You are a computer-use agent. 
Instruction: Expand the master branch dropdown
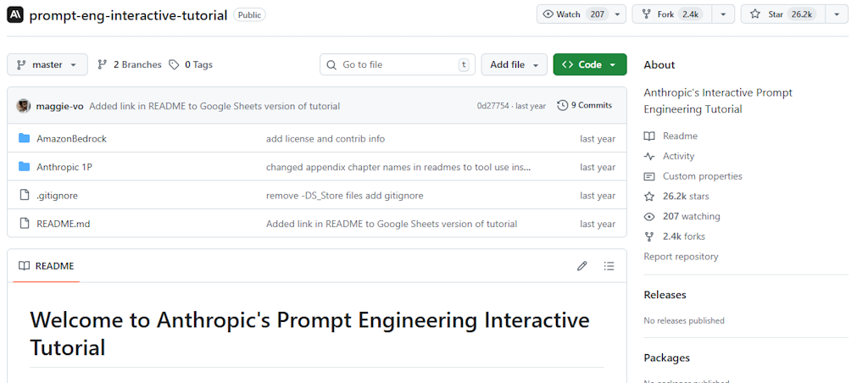click(x=47, y=64)
